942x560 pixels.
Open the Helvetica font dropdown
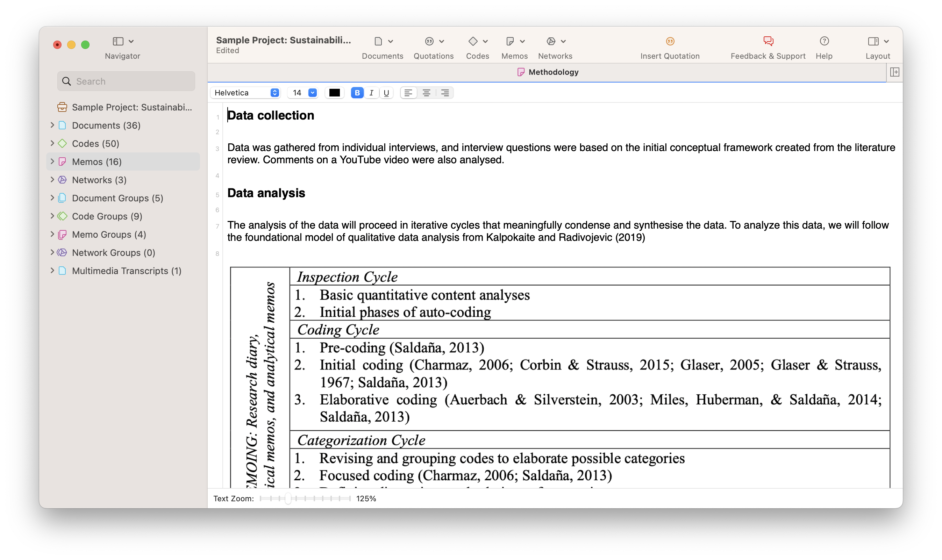point(246,93)
